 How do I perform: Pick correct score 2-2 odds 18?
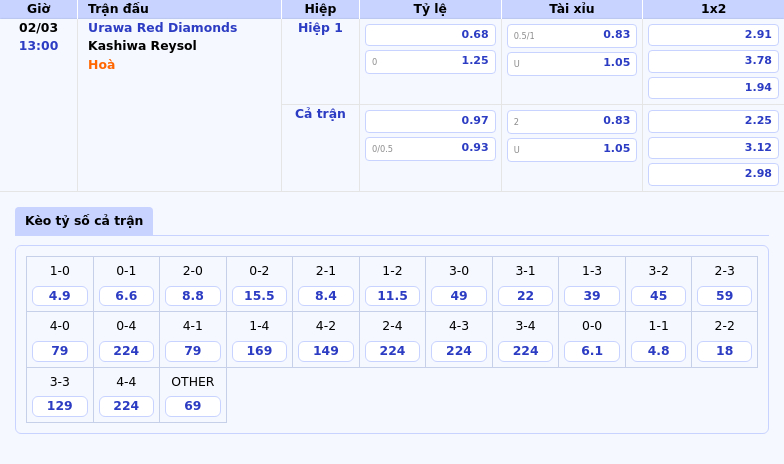pos(724,350)
